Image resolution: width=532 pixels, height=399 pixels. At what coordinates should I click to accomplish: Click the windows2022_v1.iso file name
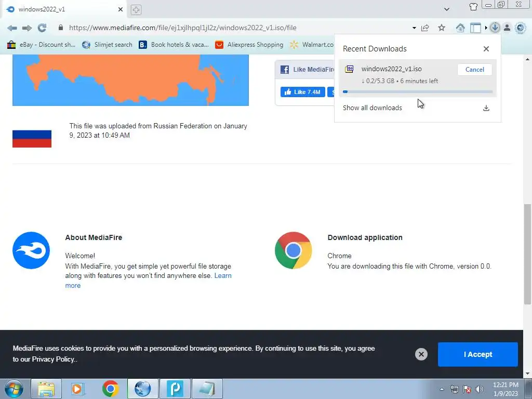click(391, 69)
